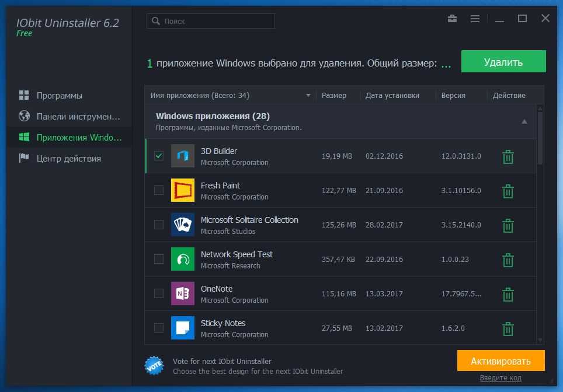Delete Microsoft Solitaire Collection via trash icon
Viewport: 563px width, 392px height.
click(x=508, y=226)
